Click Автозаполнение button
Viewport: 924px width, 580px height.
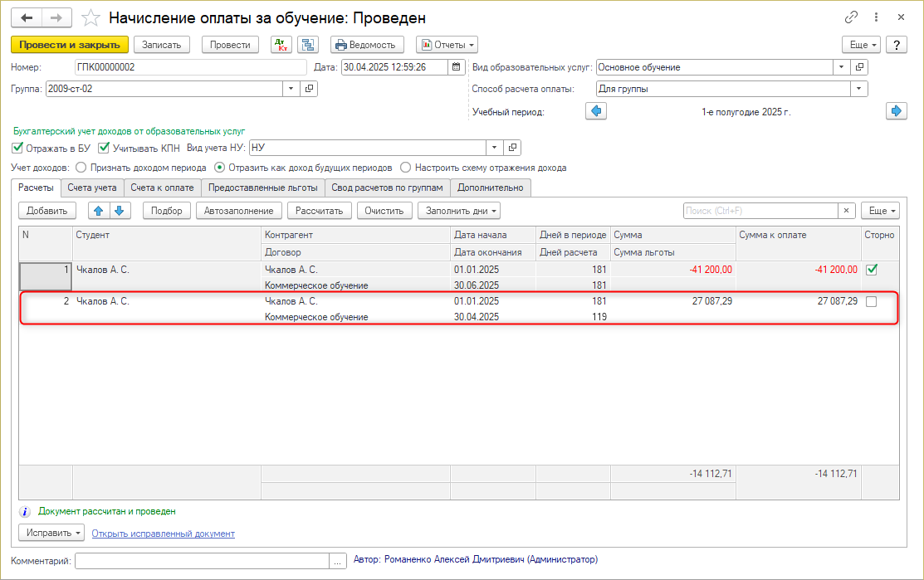(238, 211)
